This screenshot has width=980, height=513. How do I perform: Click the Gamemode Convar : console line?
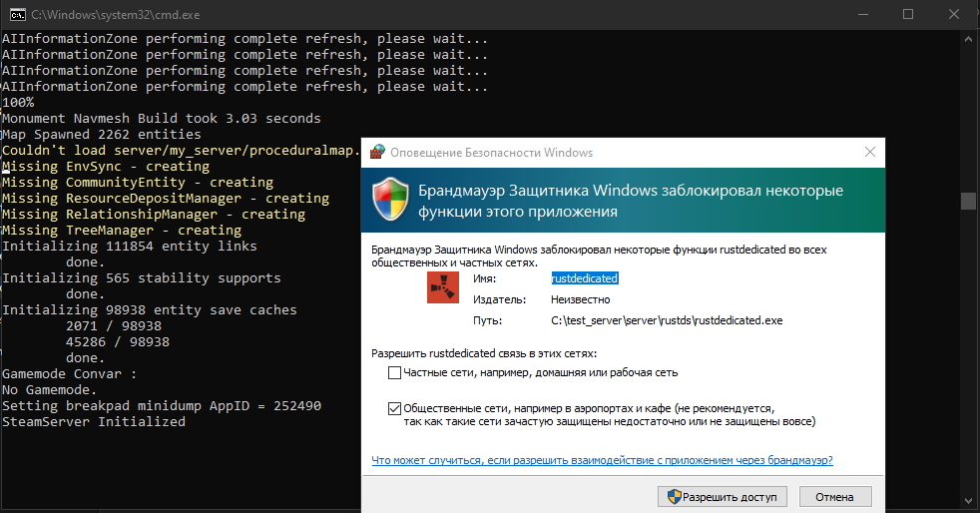[70, 373]
